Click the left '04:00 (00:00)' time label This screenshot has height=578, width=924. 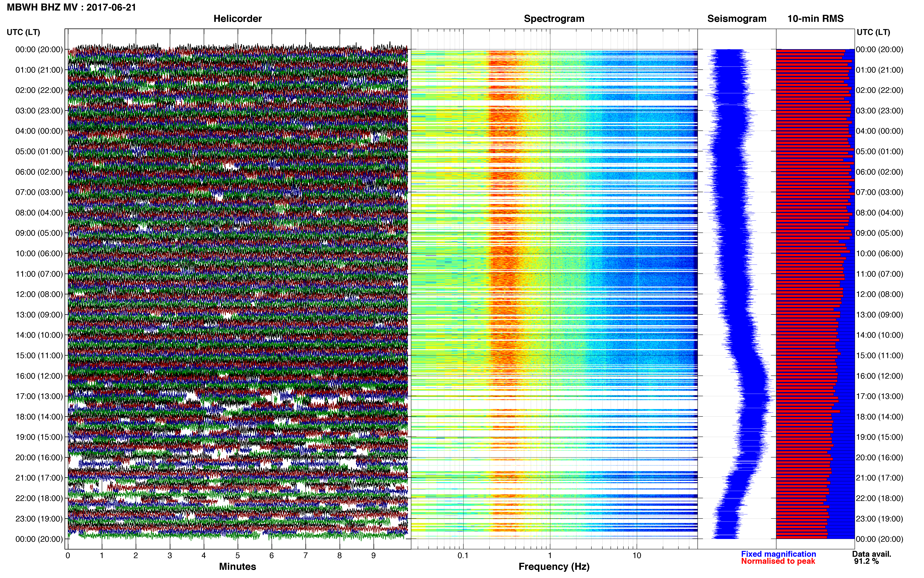coord(39,131)
